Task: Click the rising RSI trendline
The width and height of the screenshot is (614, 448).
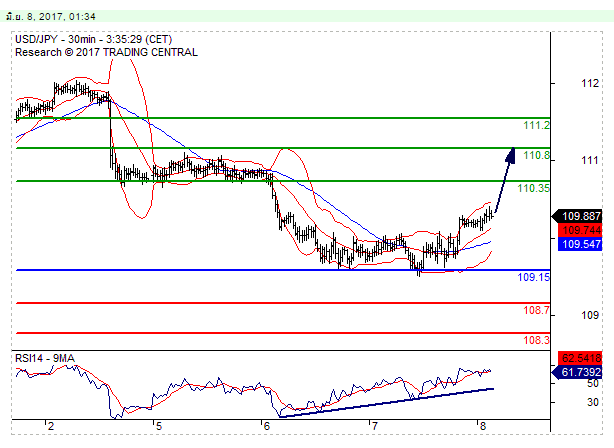Action: pos(390,400)
